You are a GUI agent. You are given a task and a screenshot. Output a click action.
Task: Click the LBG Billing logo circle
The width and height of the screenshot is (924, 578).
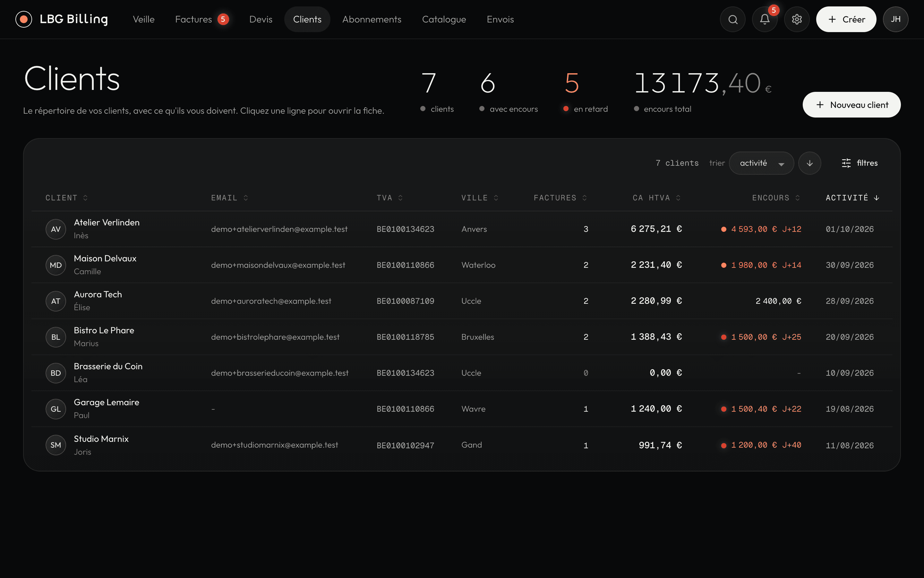tap(24, 19)
